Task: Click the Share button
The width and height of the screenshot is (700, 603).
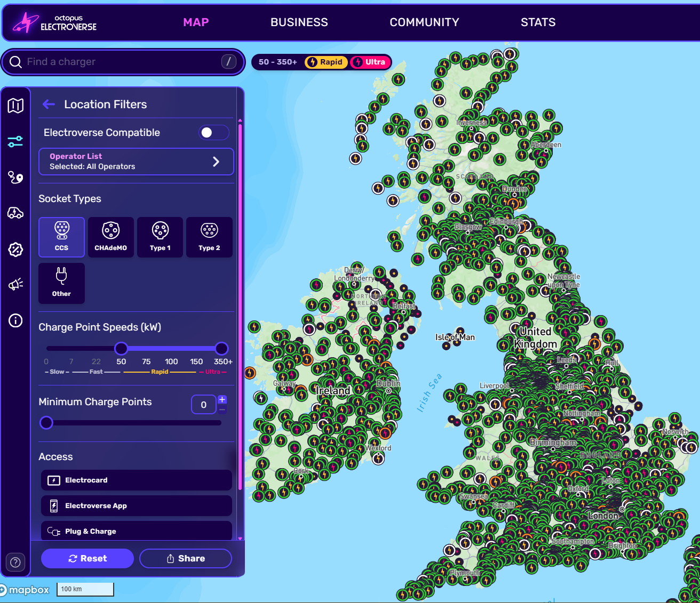Action: [186, 558]
